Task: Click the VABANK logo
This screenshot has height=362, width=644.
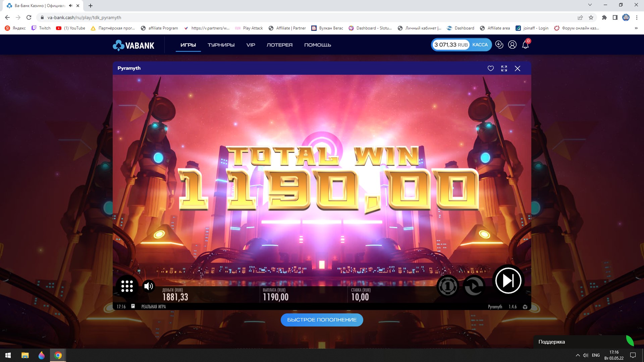Action: (133, 45)
